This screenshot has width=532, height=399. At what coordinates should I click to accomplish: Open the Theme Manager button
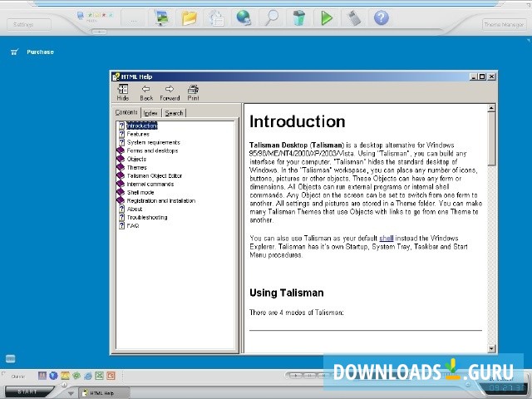point(504,24)
